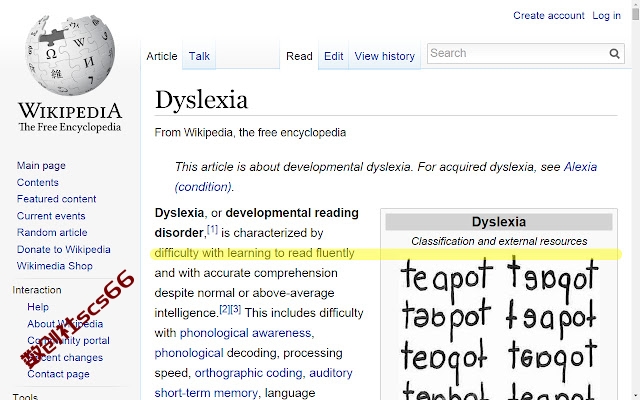The image size is (640, 400).
Task: Click 'Classification and external resources' caption
Action: pos(499,242)
